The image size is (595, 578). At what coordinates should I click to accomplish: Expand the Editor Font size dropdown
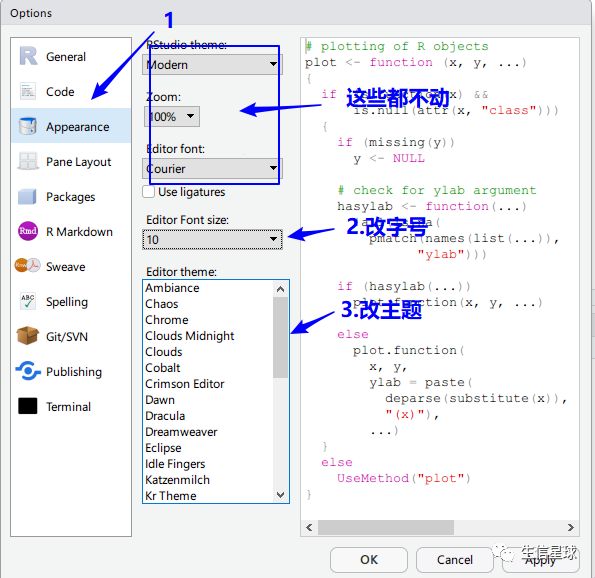coord(212,239)
